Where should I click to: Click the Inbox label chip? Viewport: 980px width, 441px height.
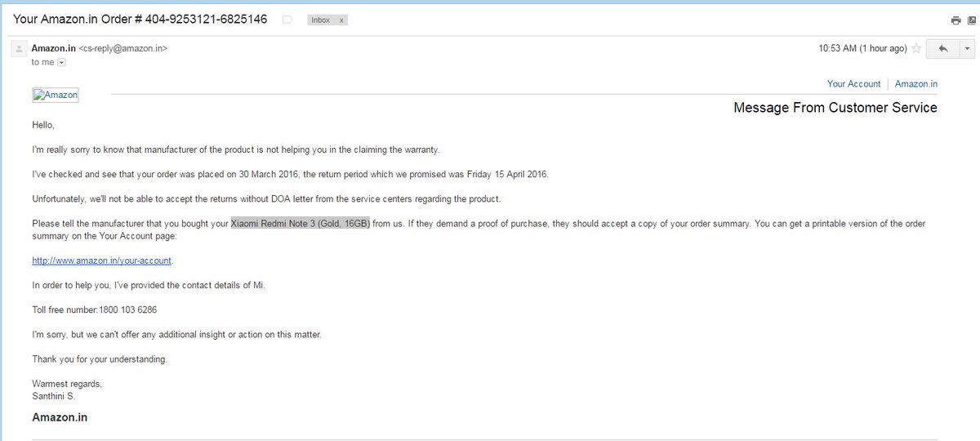pyautogui.click(x=320, y=20)
